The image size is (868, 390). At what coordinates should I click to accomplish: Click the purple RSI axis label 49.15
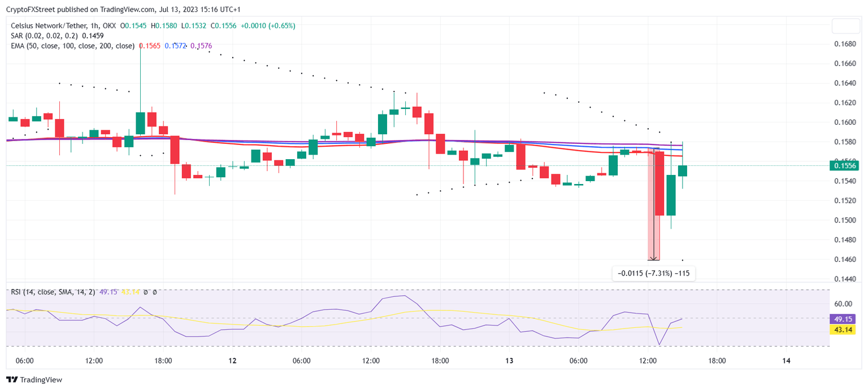coord(843,319)
